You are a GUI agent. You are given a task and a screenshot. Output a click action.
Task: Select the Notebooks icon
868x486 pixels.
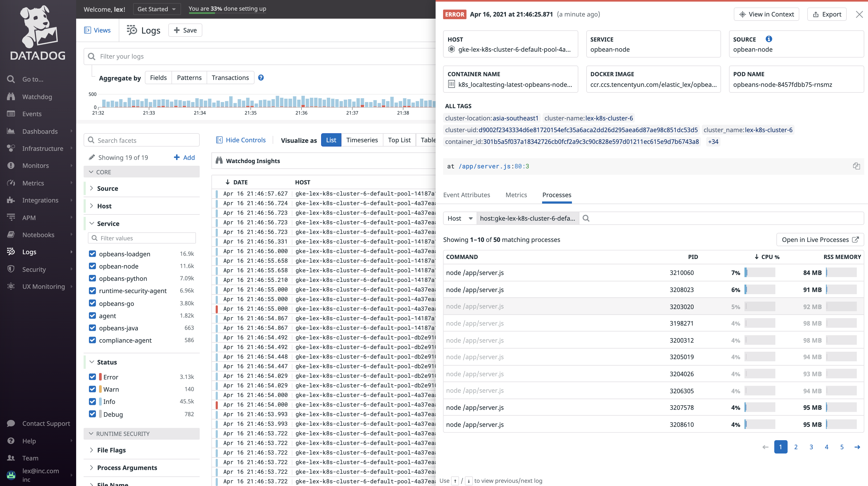click(11, 234)
